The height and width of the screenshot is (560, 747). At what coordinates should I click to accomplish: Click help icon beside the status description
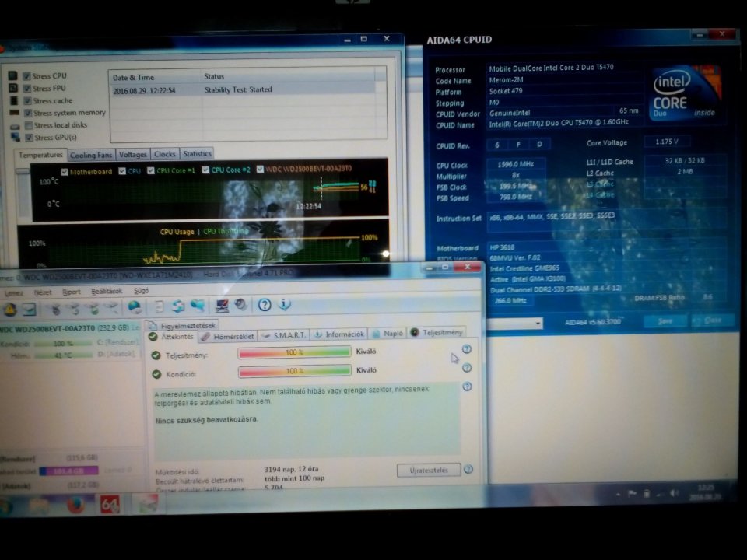(468, 387)
